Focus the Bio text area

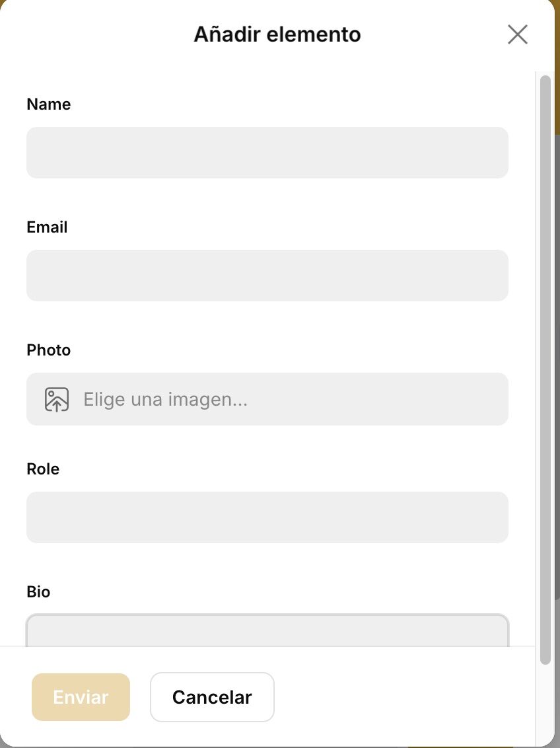coord(267,631)
